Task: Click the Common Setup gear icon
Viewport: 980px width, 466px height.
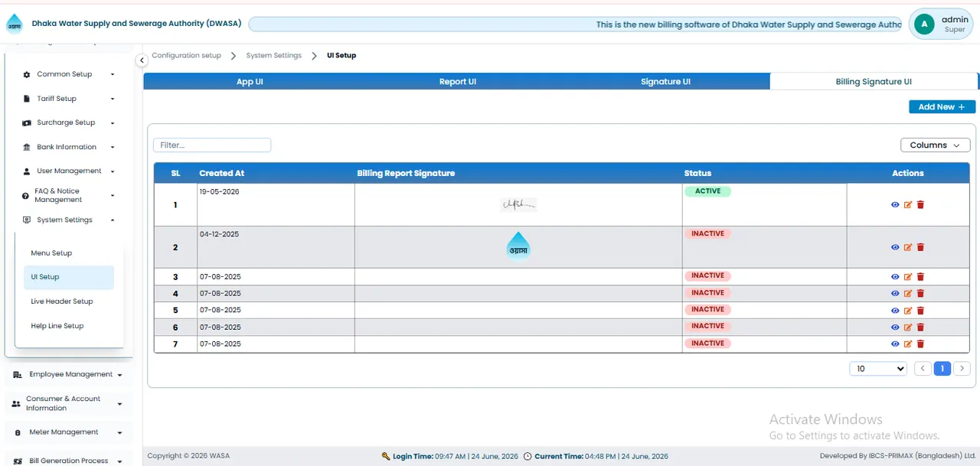Action: 27,75
